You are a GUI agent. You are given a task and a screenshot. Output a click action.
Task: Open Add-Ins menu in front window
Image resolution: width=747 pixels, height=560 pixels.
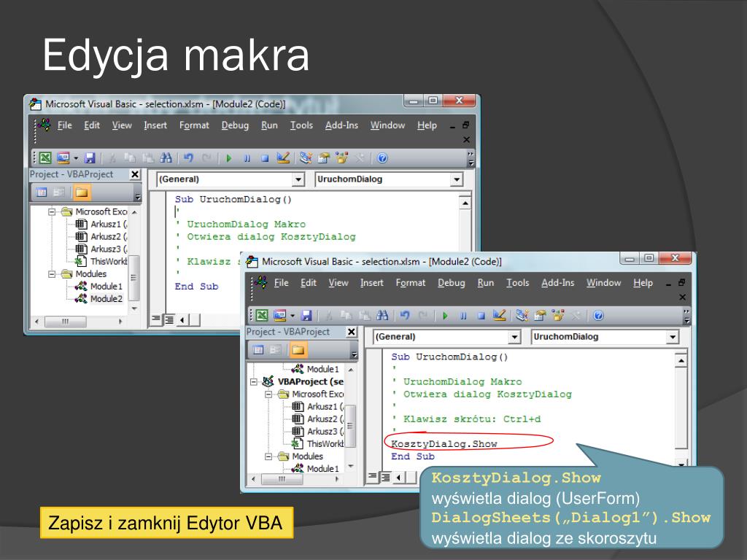558,283
